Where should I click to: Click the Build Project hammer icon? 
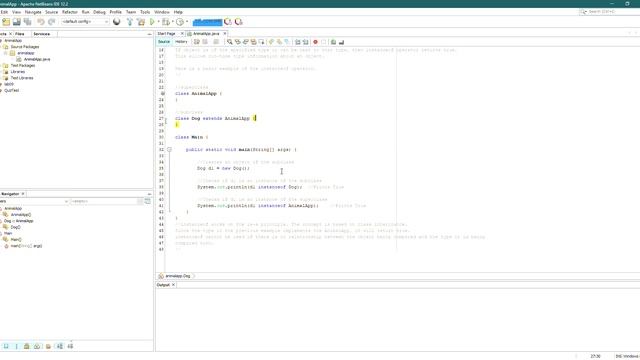[130, 22]
